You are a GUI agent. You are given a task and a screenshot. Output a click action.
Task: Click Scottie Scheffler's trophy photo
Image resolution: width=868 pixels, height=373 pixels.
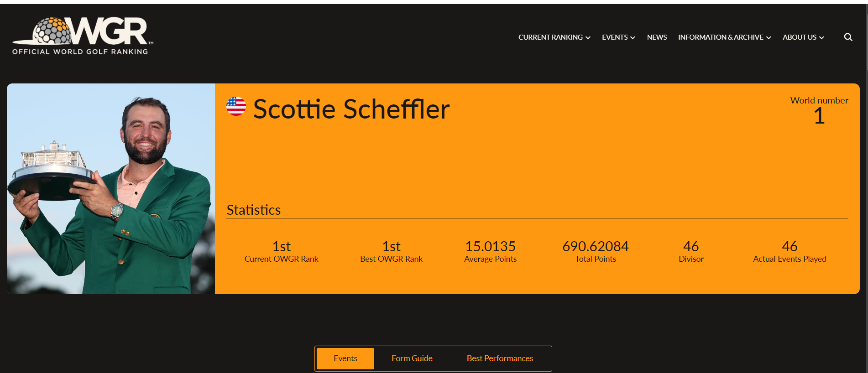[x=111, y=189]
